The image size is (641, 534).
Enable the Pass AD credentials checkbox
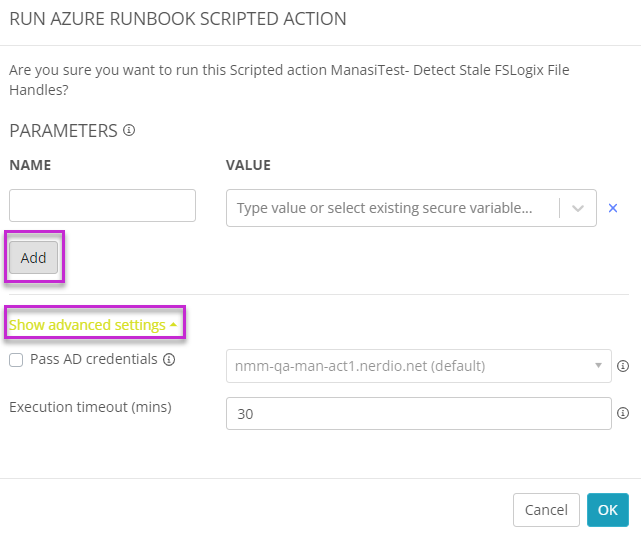pos(16,360)
